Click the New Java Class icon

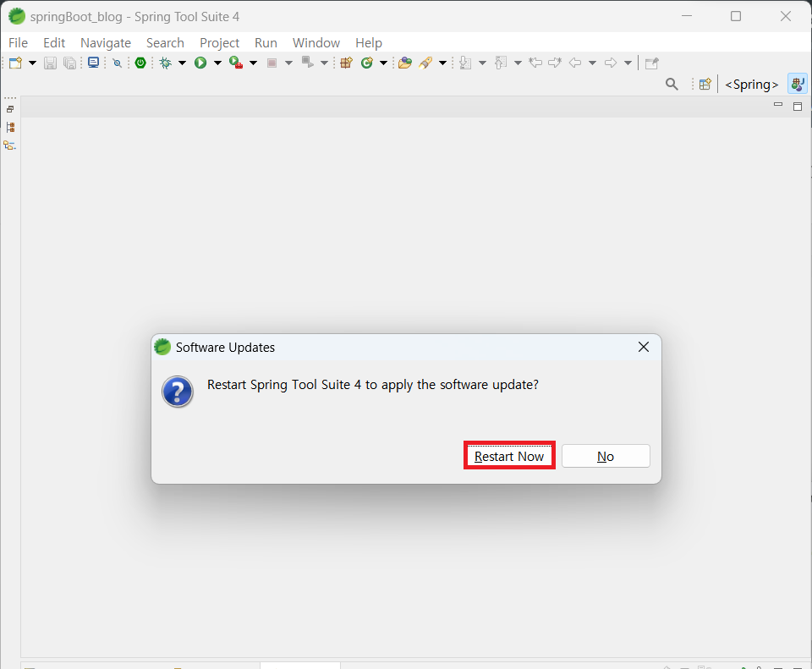(366, 63)
